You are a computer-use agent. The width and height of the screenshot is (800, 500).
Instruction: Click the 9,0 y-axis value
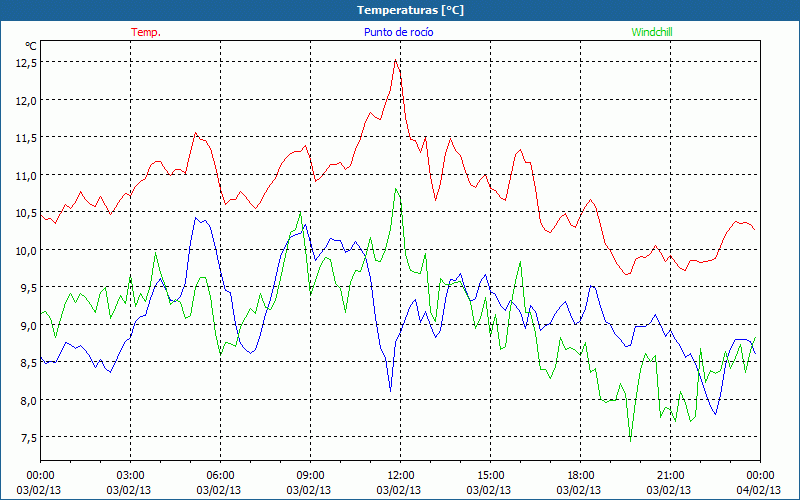28,326
